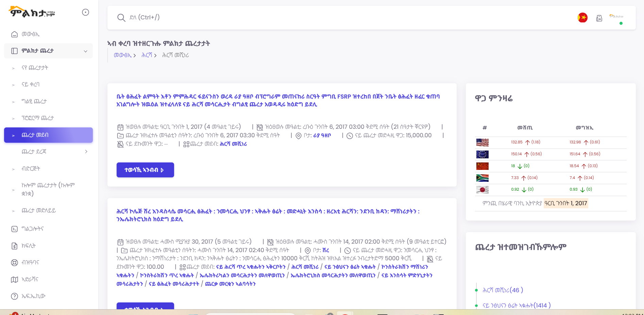Click the search magnifier icon

coord(121,18)
